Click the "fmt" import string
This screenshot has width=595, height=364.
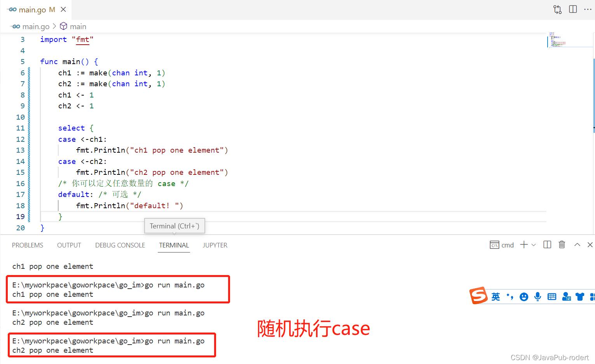82,39
